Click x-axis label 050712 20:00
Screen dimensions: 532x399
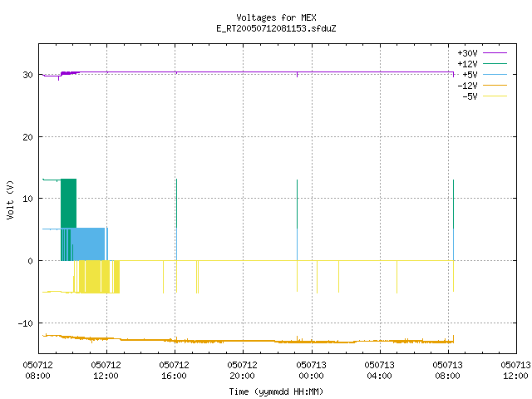pyautogui.click(x=242, y=371)
